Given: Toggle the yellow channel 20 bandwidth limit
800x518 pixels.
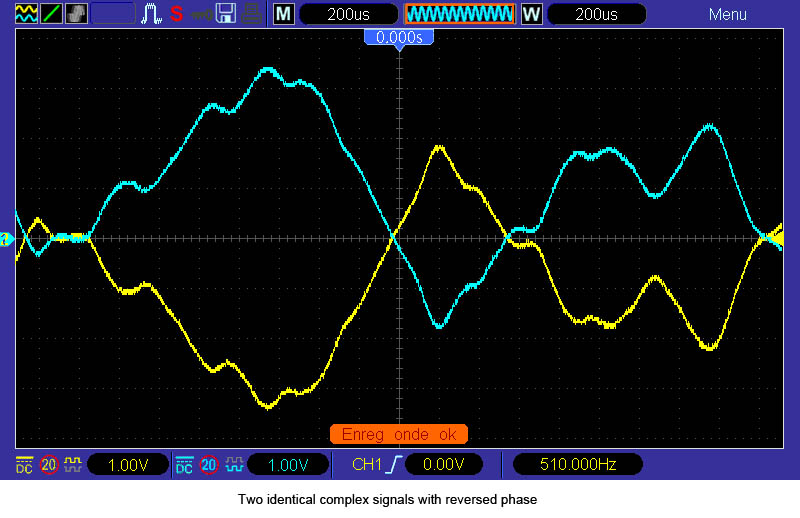Looking at the screenshot, I should coord(49,464).
